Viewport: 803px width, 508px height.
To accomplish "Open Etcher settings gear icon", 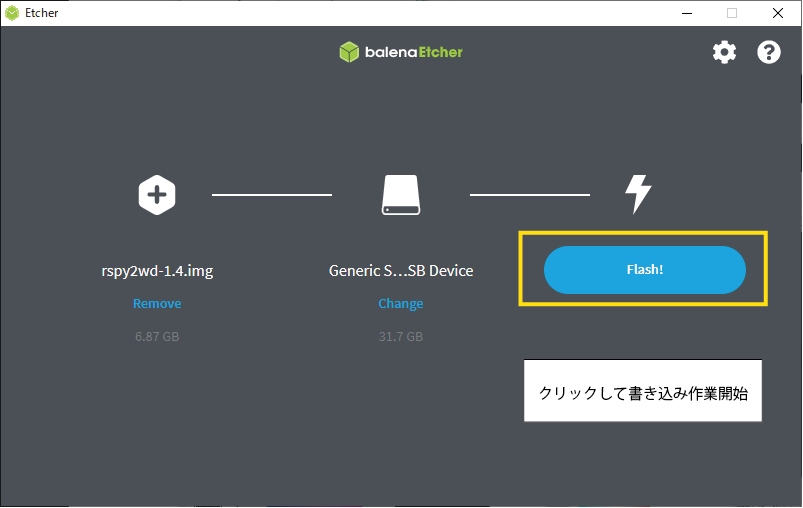I will click(x=724, y=52).
